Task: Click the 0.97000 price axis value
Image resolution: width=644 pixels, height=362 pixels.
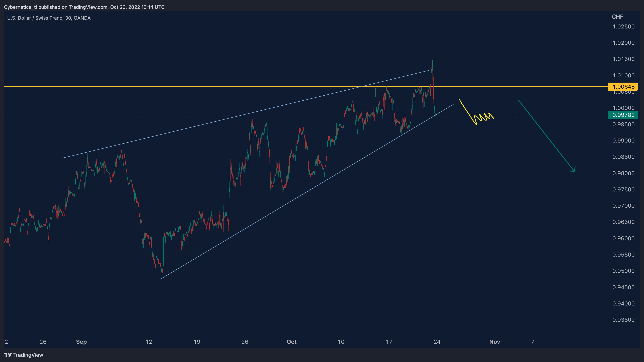Action: (x=623, y=206)
